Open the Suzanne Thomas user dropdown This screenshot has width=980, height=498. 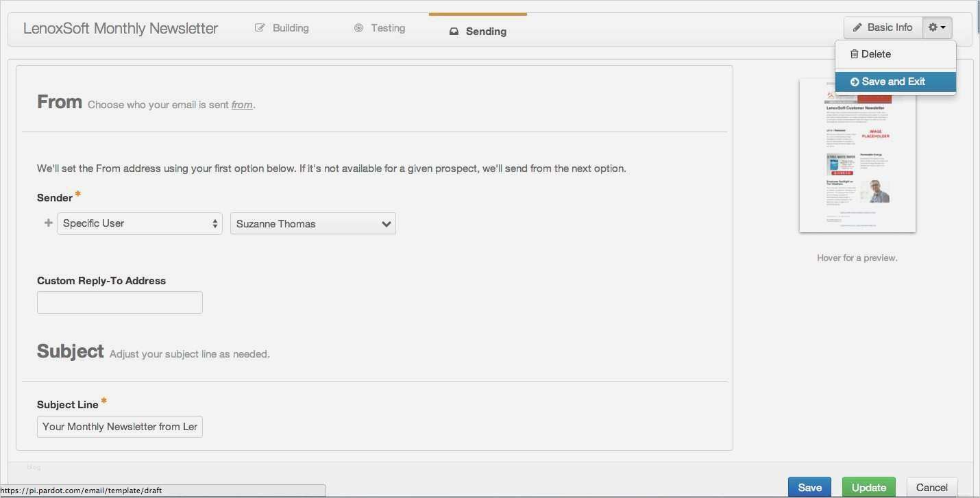coord(313,224)
